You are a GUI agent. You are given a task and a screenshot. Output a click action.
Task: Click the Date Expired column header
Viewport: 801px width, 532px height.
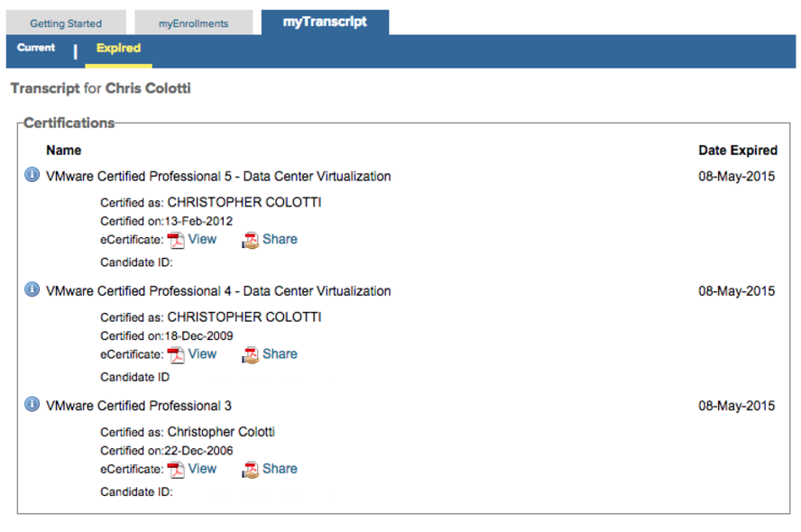pyautogui.click(x=737, y=151)
